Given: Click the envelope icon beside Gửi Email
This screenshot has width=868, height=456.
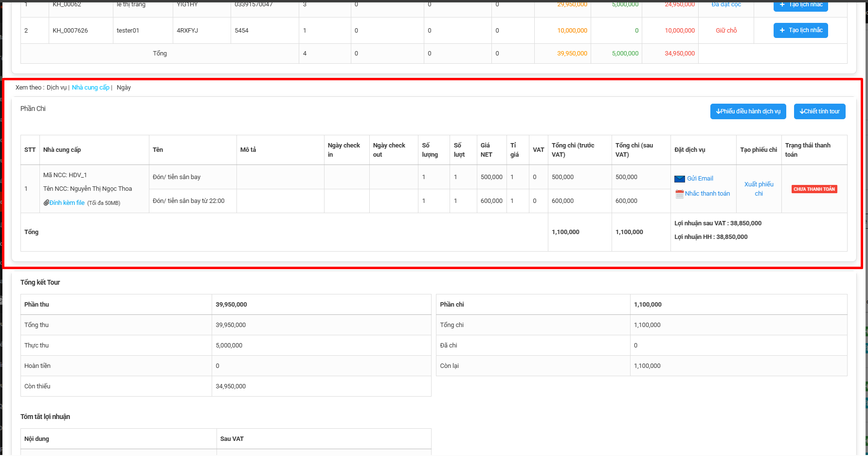Looking at the screenshot, I should point(679,179).
